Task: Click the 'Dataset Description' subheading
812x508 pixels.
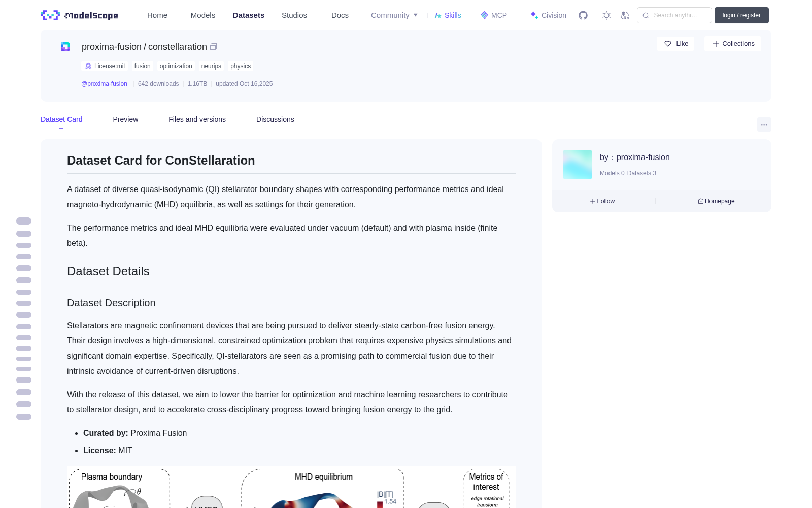Action: point(111,303)
